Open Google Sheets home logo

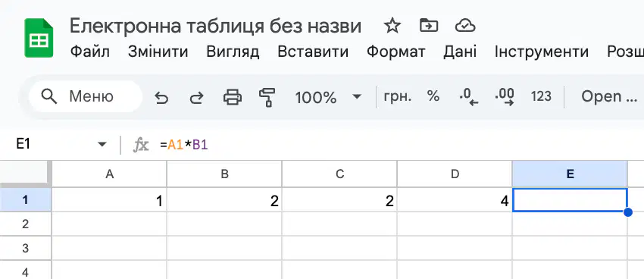point(39,38)
